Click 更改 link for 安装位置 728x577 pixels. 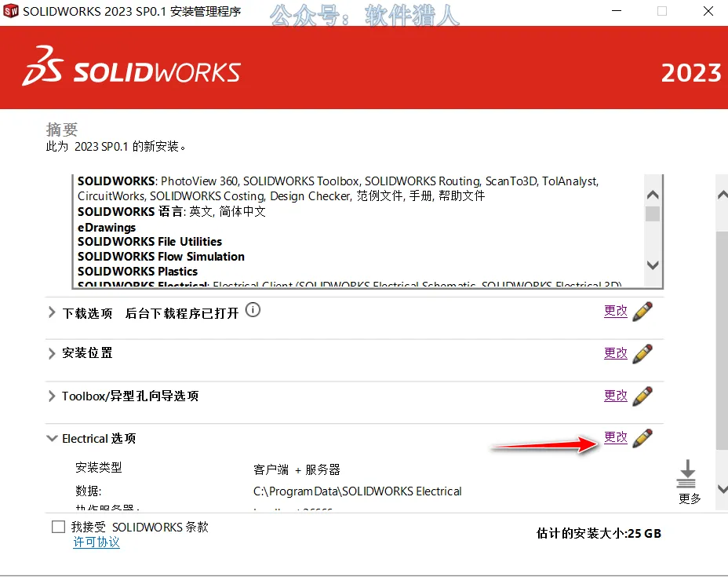[x=616, y=353]
